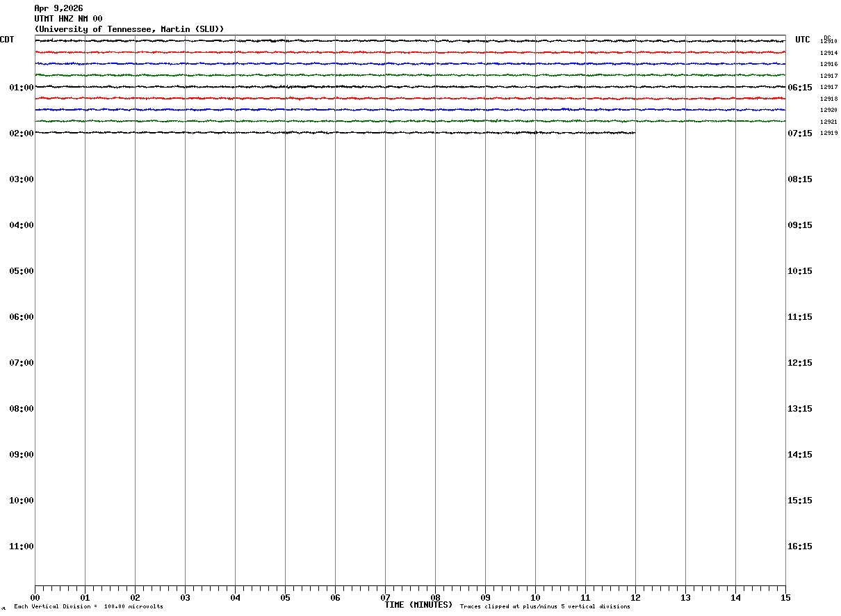Click the "12:15" UTC time label
The width and height of the screenshot is (841, 616).
click(x=800, y=363)
